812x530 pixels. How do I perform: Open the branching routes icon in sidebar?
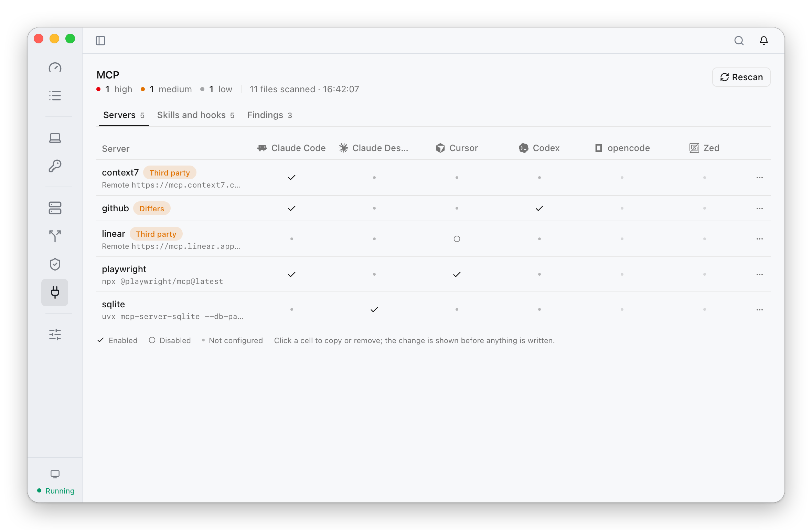point(55,236)
